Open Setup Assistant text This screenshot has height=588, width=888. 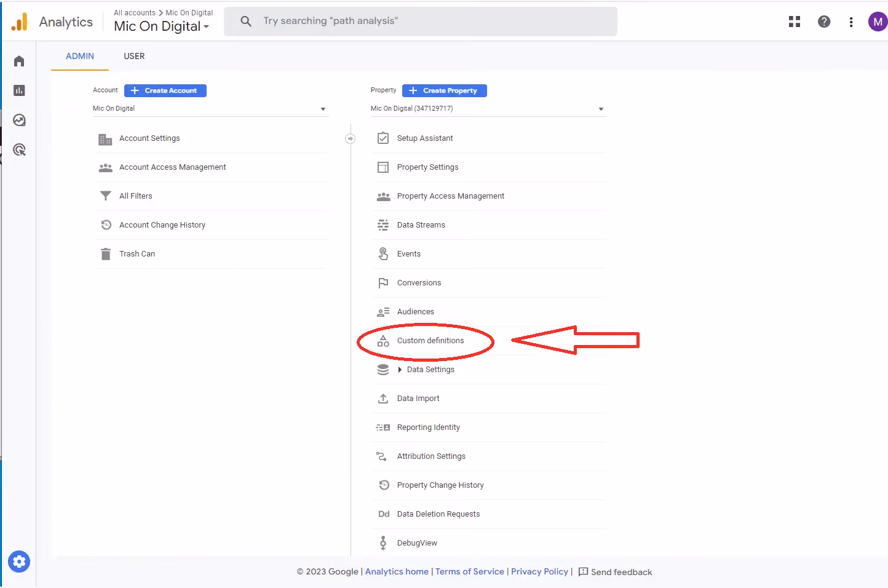[x=425, y=138]
